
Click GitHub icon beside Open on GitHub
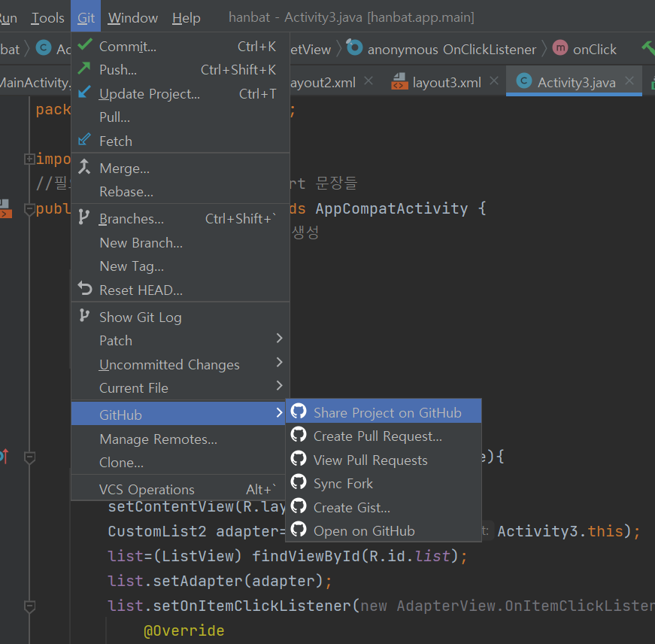(x=299, y=529)
